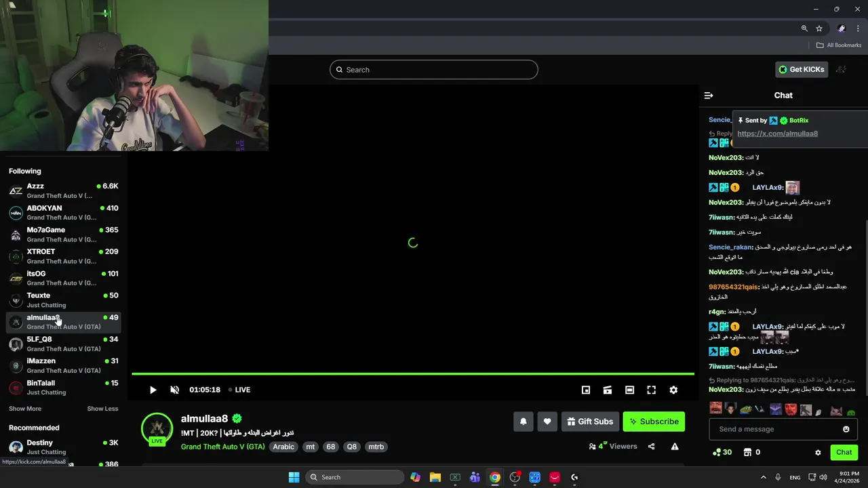This screenshot has height=488, width=868.
Task: Enter fullscreen via player icon
Action: pos(651,390)
